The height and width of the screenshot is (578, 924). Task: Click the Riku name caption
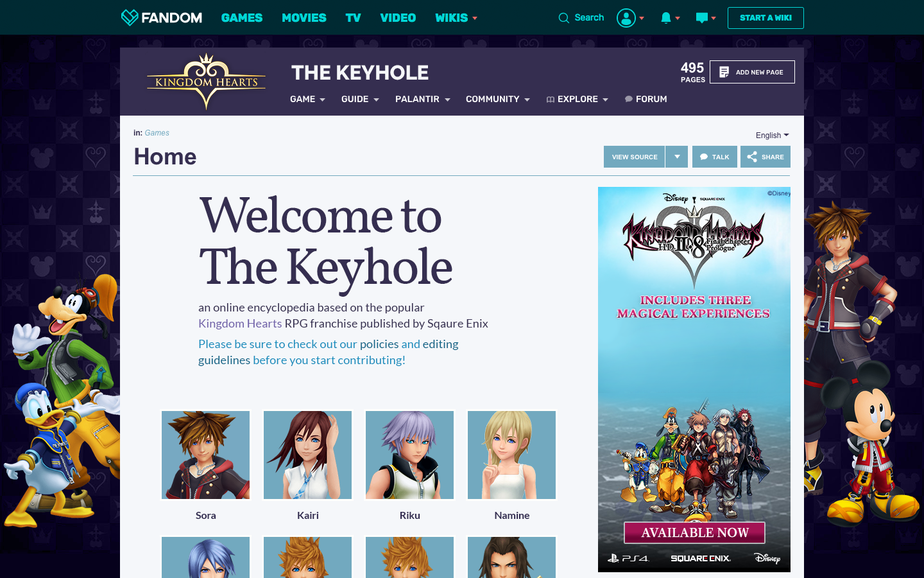tap(410, 515)
